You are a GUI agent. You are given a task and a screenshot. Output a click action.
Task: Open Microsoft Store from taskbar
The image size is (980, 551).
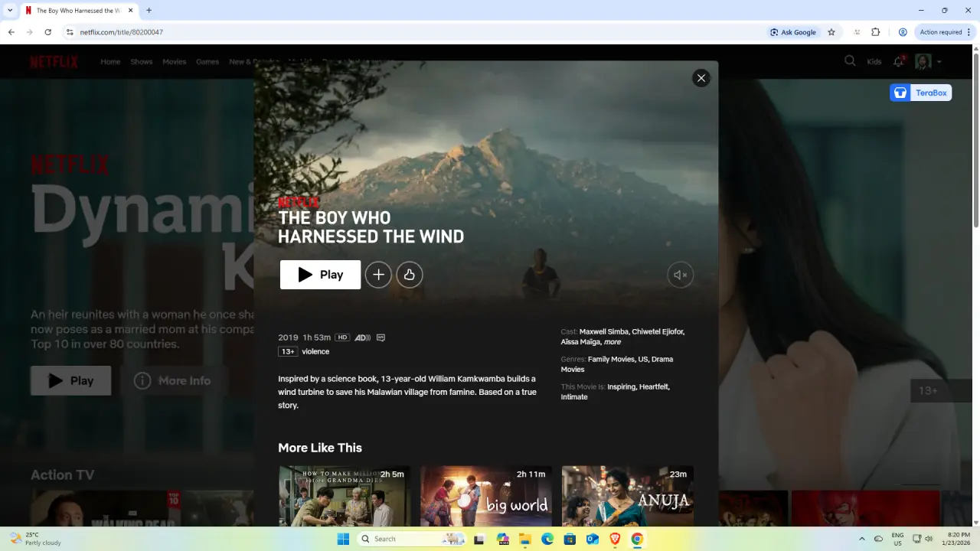[570, 539]
